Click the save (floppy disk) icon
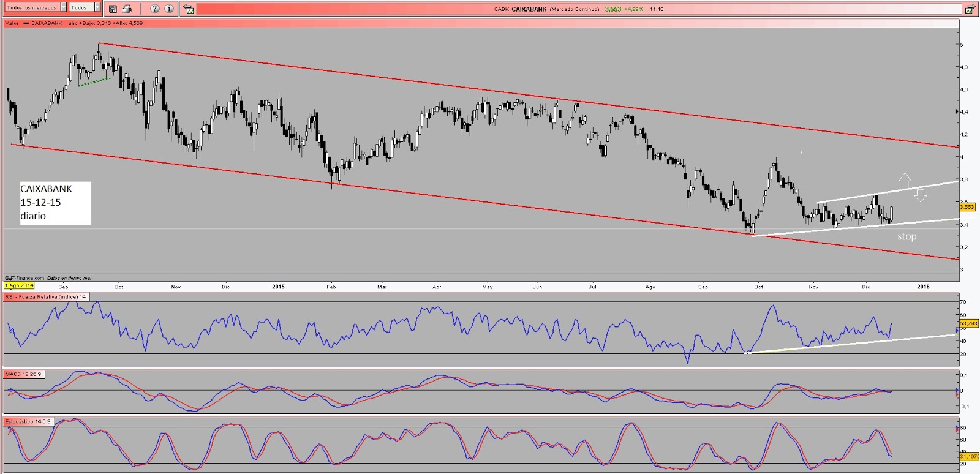The height and width of the screenshot is (474, 980). pyautogui.click(x=113, y=9)
